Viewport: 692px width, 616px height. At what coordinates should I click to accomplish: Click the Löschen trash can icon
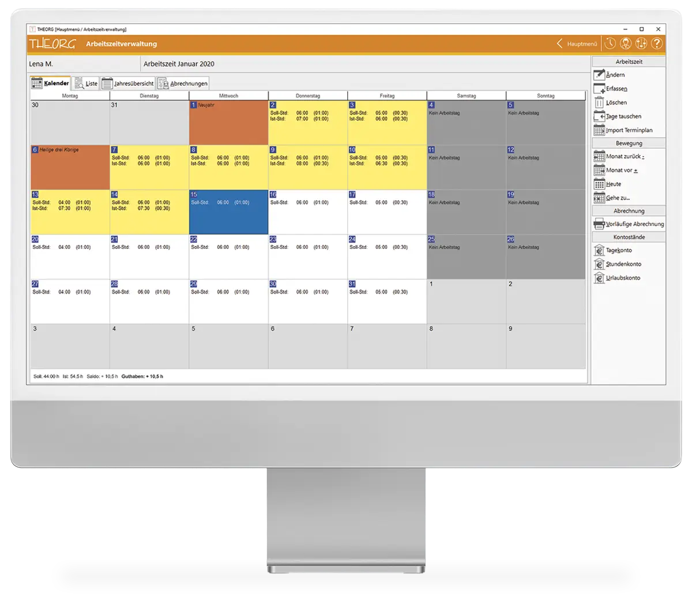(x=599, y=103)
